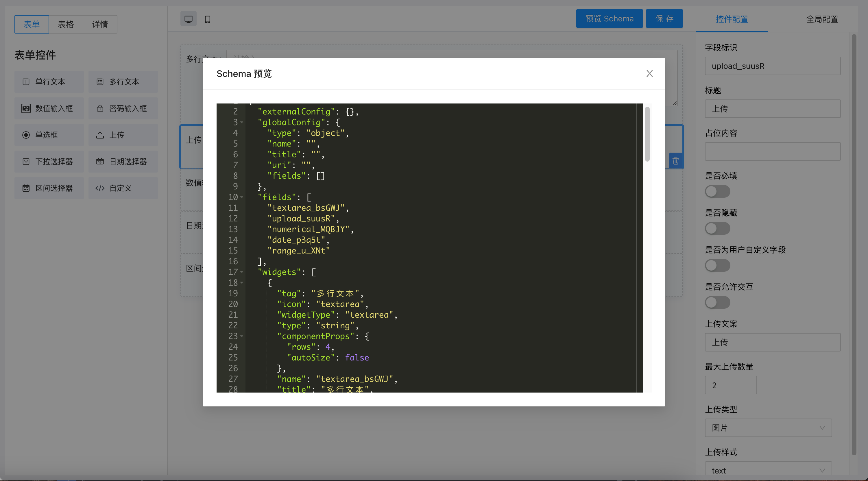
Task: Toggle the 是否隐藏 switch
Action: pos(717,229)
